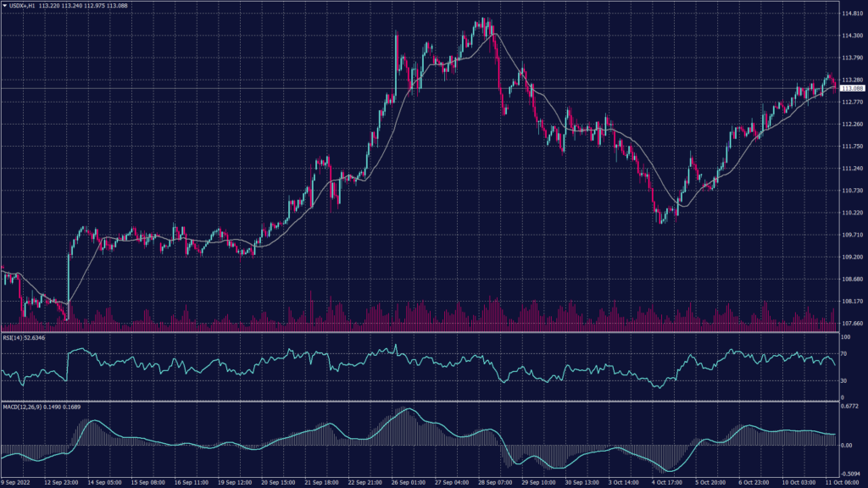The image size is (868, 488).
Task: Click the MACD 0.6772 scale label
Action: (850, 406)
